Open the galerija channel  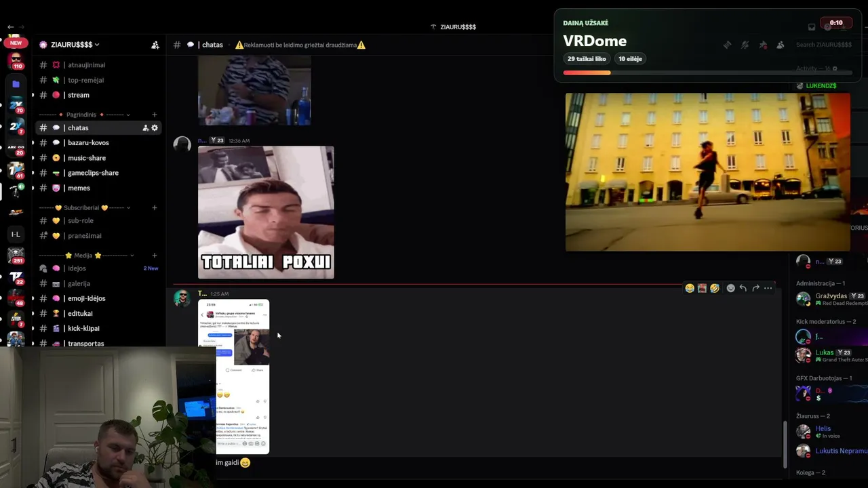[79, 283]
